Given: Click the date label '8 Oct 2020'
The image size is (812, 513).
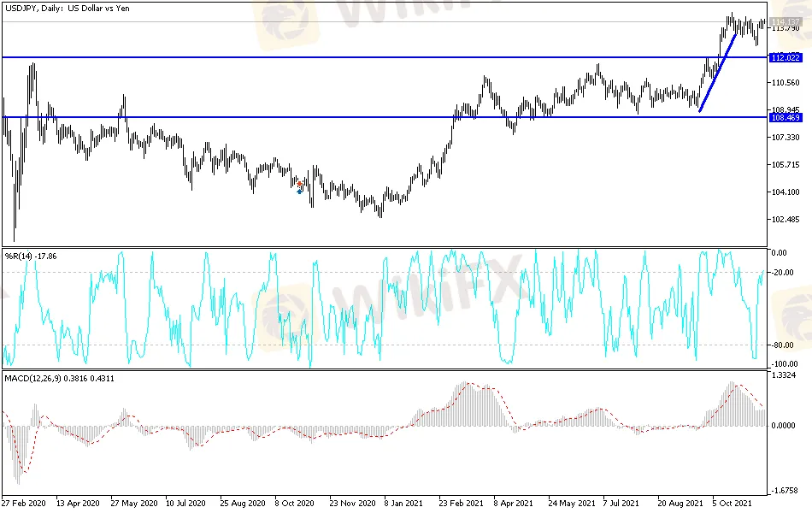Looking at the screenshot, I should pos(294,503).
